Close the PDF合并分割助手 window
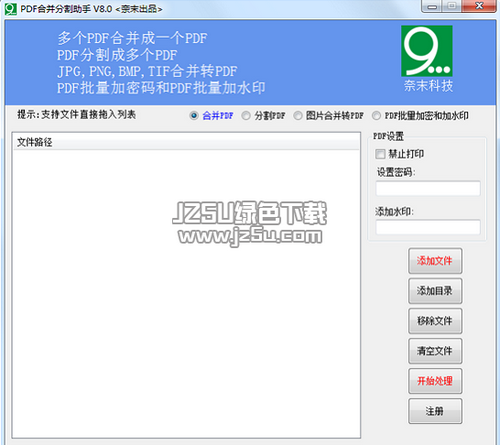 (x=479, y=6)
